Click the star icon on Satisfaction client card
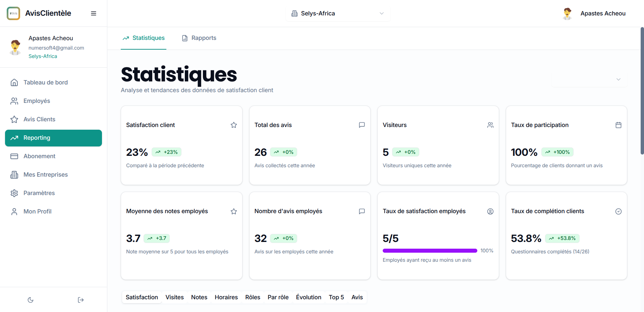Viewport: 644px width, 312px height. [234, 125]
